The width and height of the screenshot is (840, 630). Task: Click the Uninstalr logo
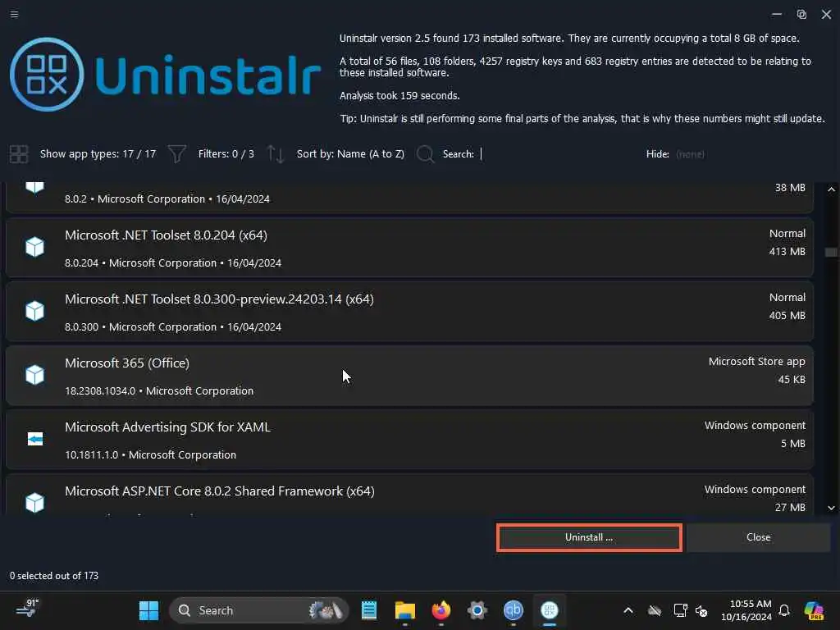[165, 75]
